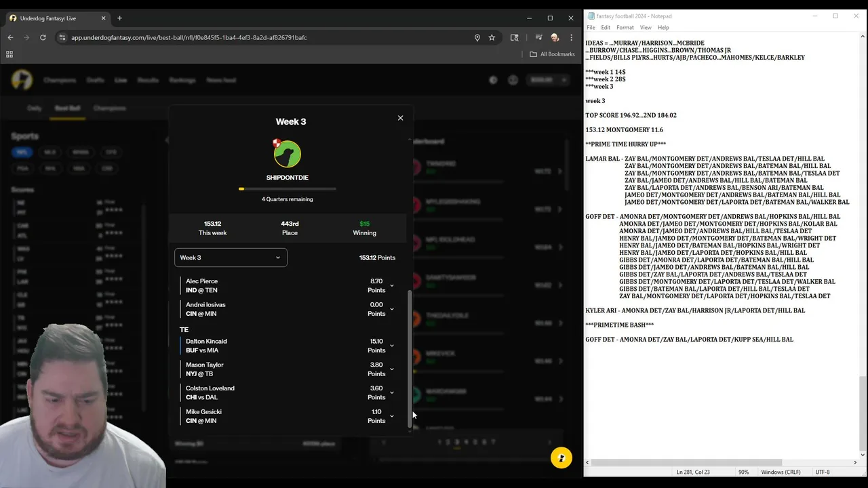This screenshot has height=488, width=868.
Task: Click Notepad scroll up arrow
Action: coord(862,37)
